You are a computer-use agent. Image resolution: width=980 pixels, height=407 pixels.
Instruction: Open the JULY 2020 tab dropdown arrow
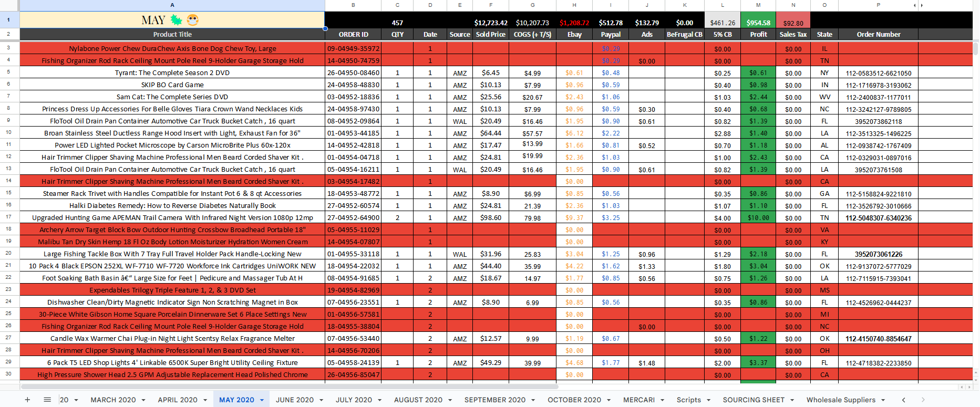click(379, 400)
